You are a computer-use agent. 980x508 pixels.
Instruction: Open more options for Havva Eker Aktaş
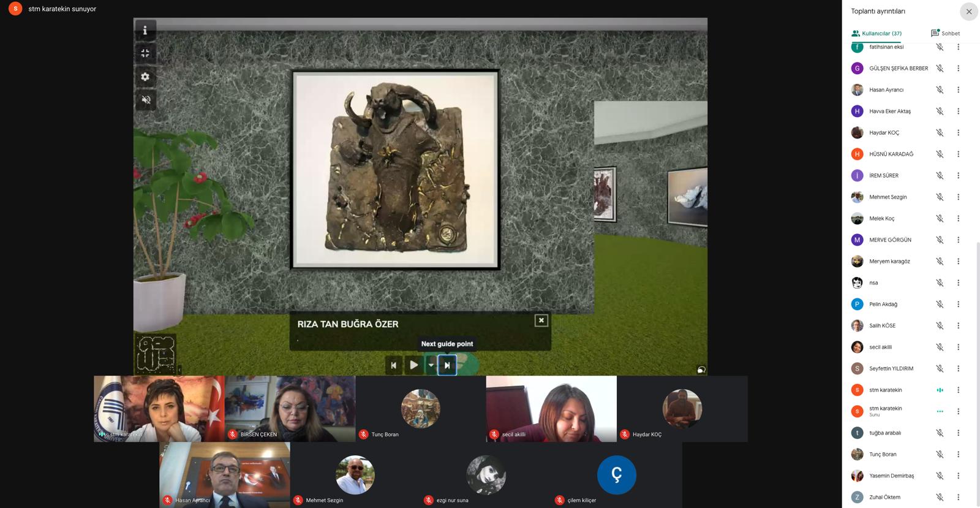(959, 112)
